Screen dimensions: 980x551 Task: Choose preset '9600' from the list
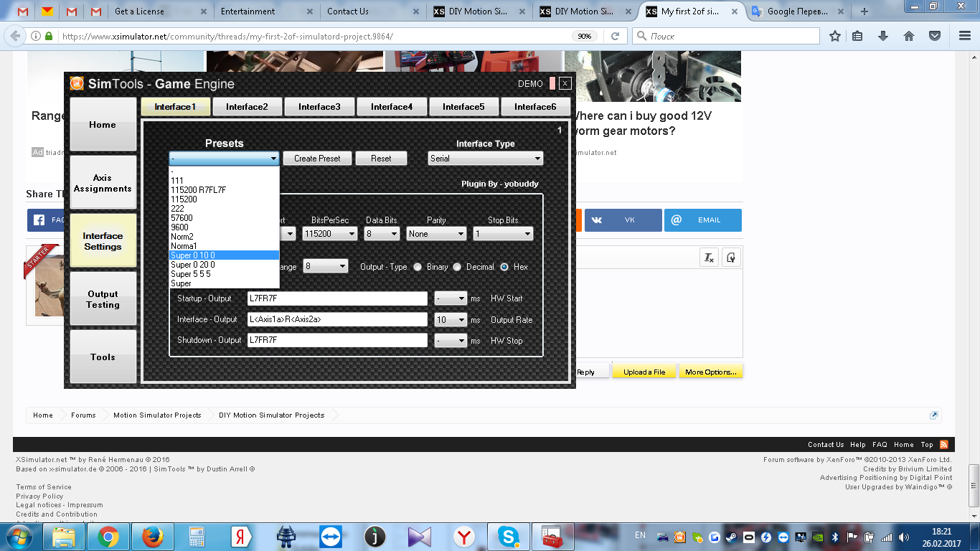pos(224,227)
